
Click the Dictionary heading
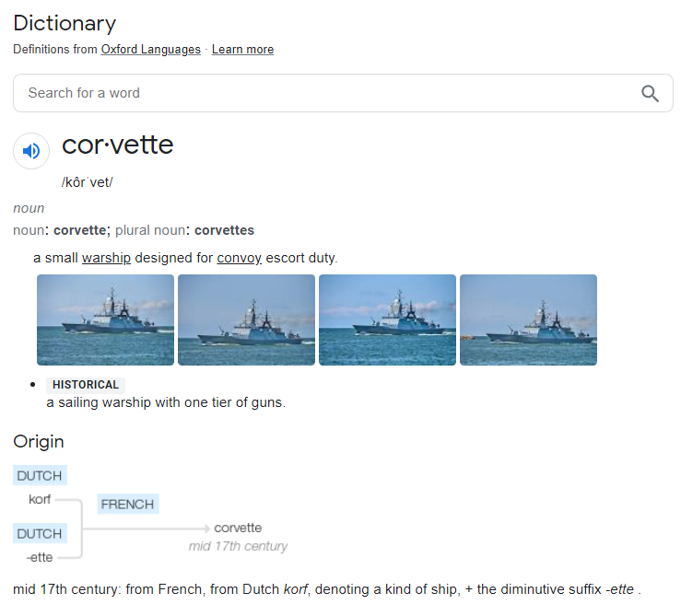[x=65, y=23]
